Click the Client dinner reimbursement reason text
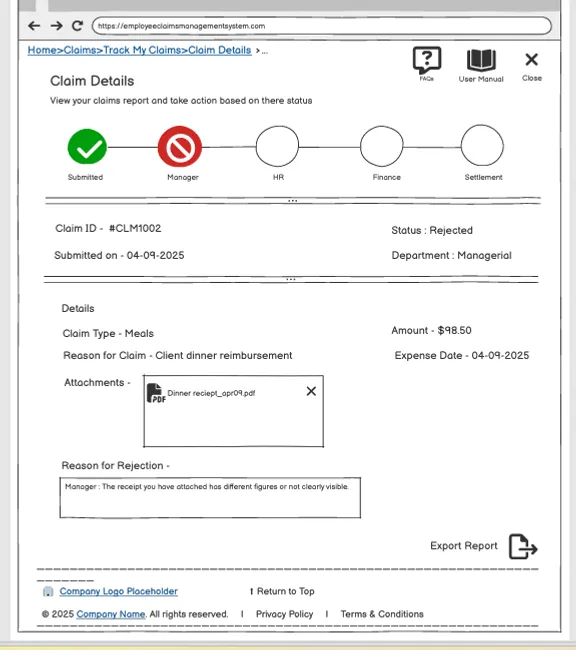576x650 pixels. (224, 356)
